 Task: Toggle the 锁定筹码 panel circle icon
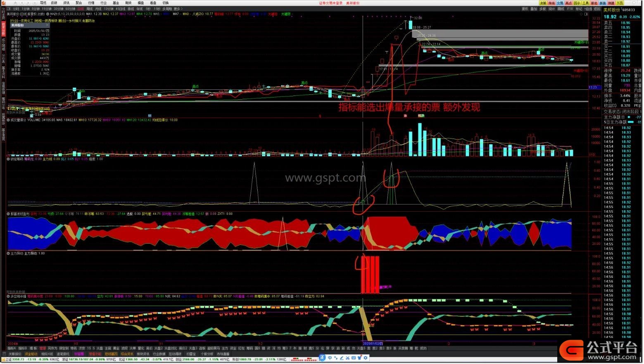(8, 159)
